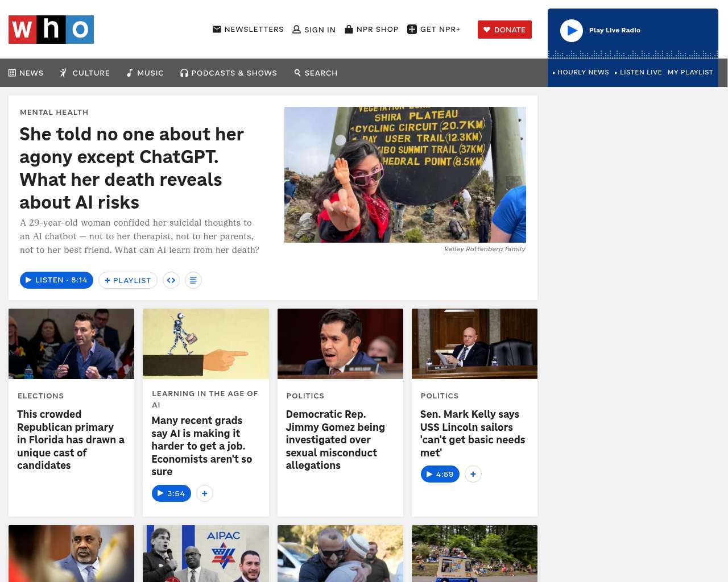Start Play Live Radio button
728x582 pixels.
tap(572, 31)
